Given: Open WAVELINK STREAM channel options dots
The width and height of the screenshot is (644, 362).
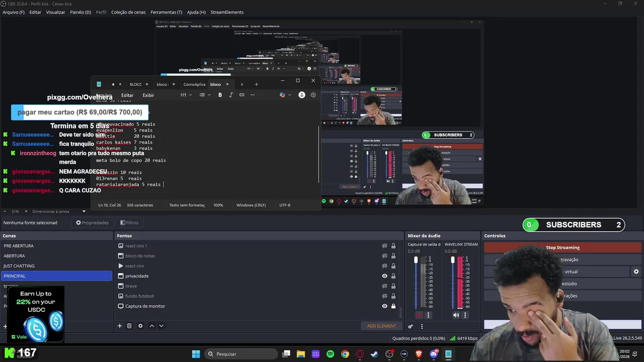Looking at the screenshot, I should [465, 315].
